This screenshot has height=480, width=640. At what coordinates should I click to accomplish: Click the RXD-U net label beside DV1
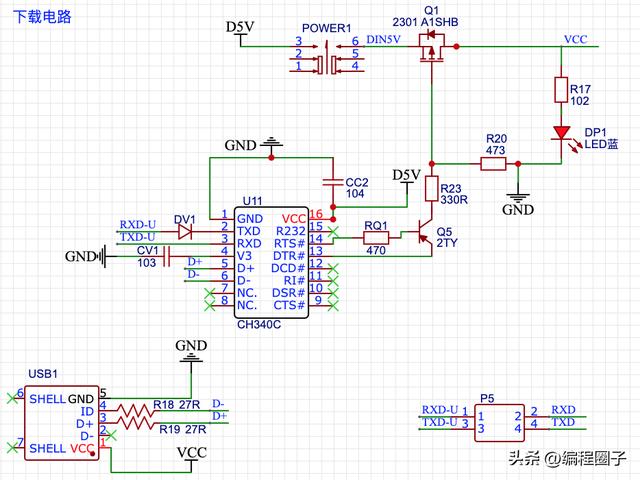tap(138, 224)
